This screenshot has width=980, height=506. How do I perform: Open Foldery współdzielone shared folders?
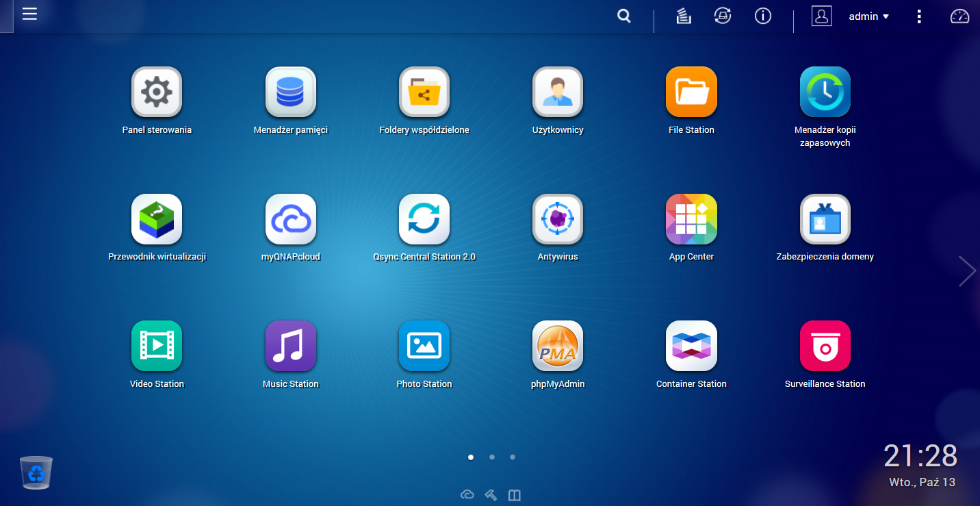[424, 92]
